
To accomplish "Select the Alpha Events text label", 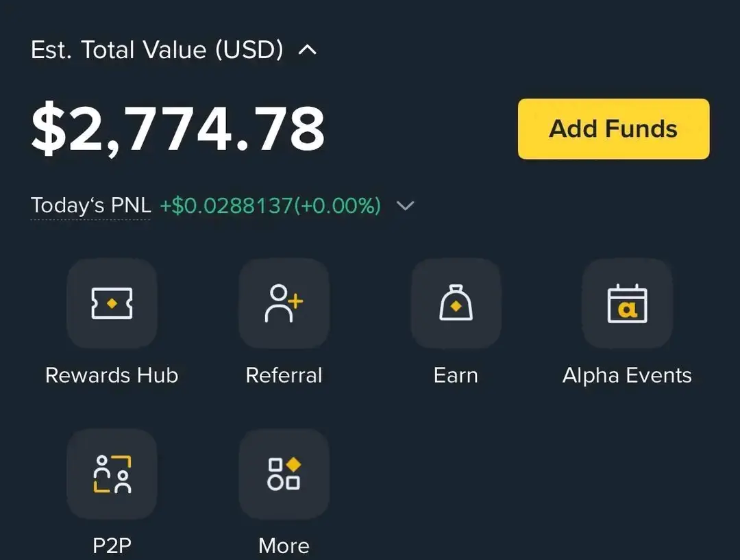I will tap(627, 376).
